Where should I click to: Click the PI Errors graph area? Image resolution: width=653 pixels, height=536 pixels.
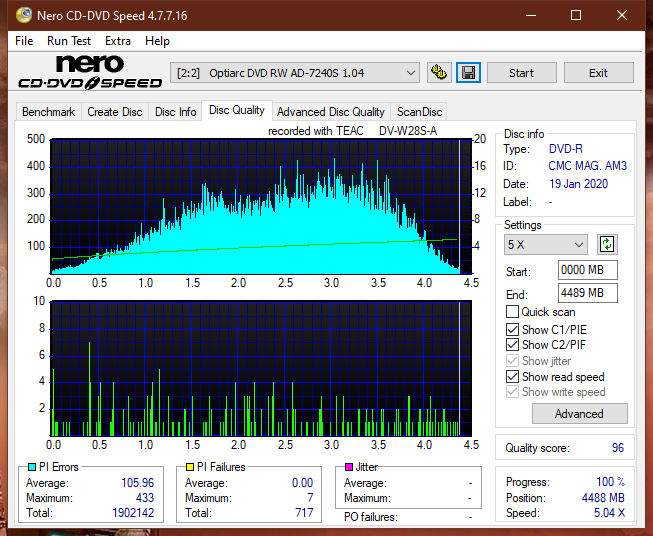coord(261,207)
